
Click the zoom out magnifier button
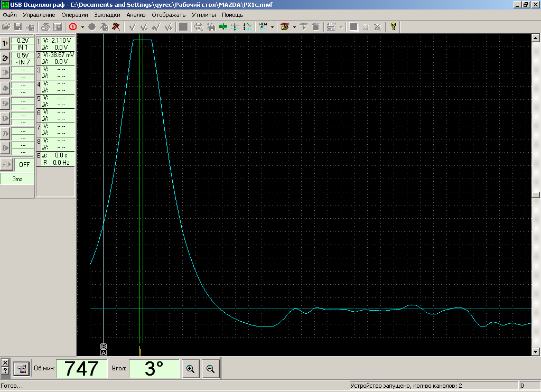(x=210, y=369)
